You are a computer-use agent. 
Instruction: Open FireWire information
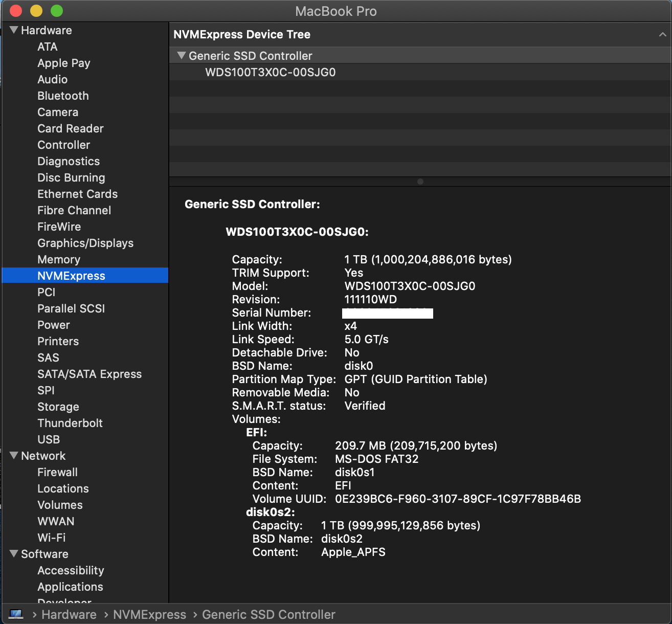(59, 227)
